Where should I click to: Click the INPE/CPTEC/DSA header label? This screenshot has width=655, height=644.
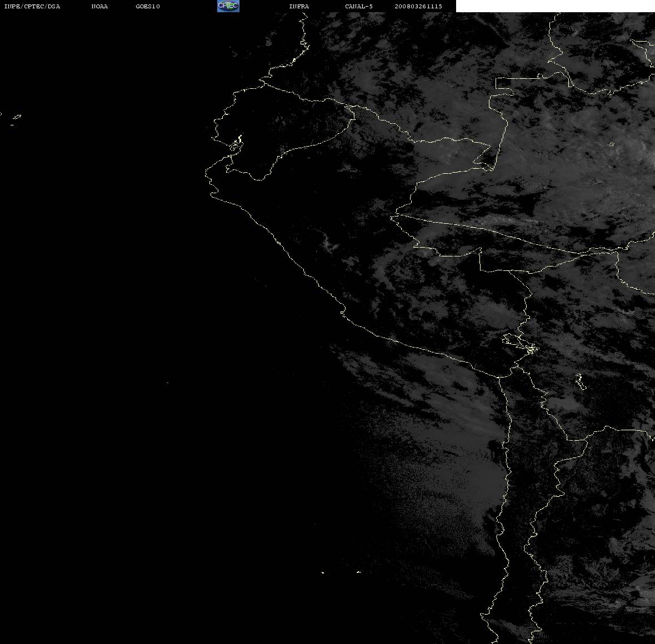pos(32,6)
